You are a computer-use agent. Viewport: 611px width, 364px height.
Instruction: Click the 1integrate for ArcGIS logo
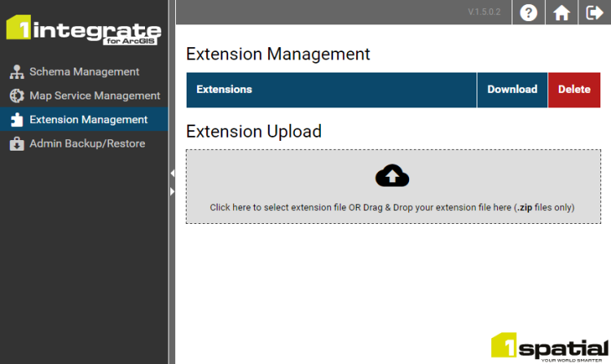tap(83, 31)
